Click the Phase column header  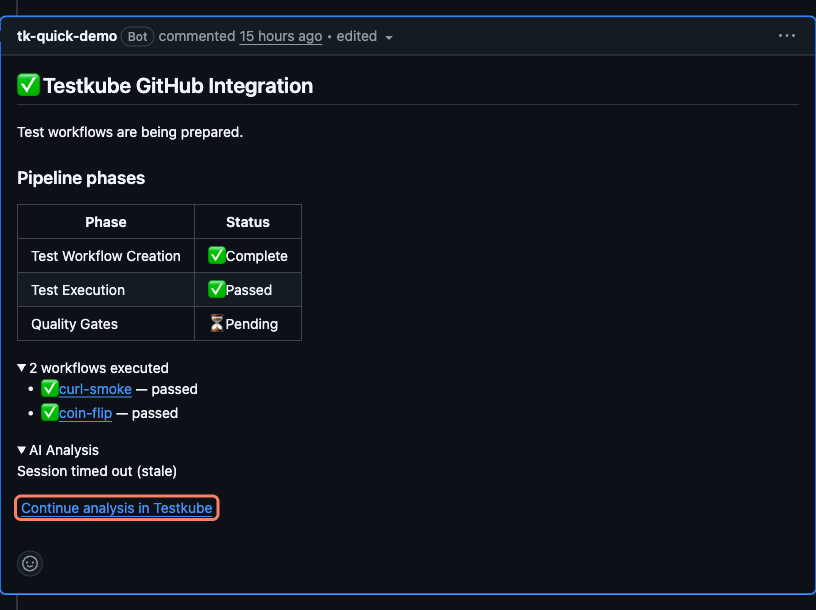coord(106,222)
